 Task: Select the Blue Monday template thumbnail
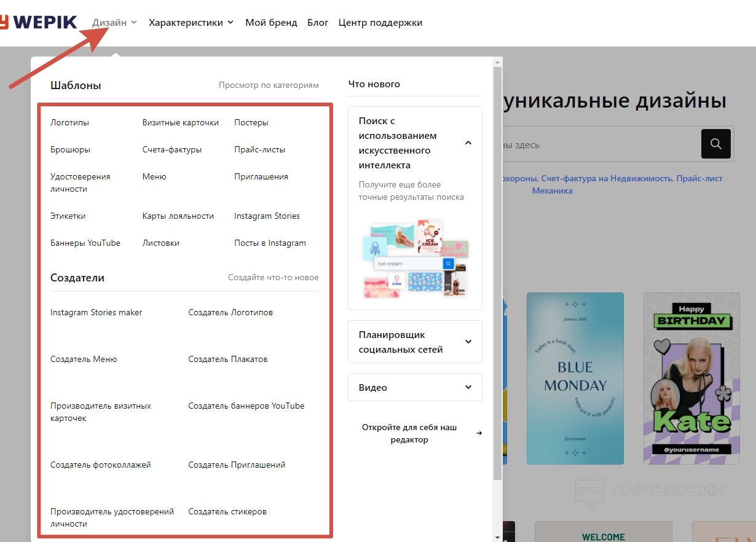[575, 378]
